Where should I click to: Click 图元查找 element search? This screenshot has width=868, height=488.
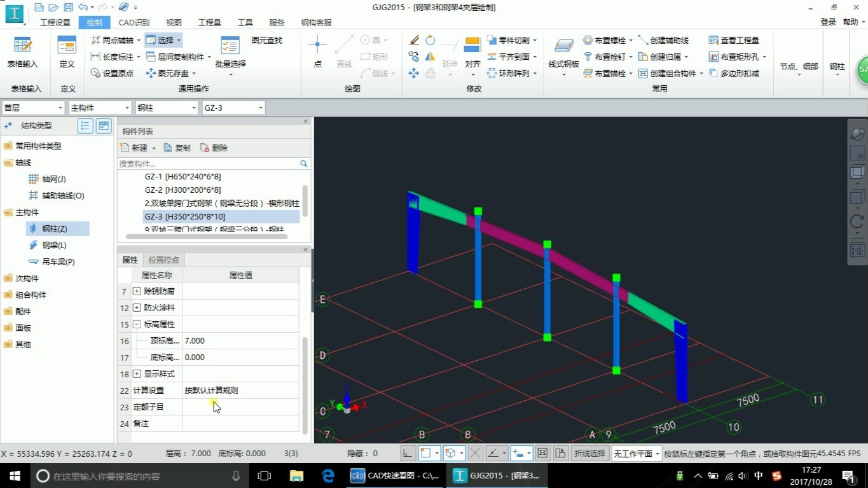[x=266, y=40]
